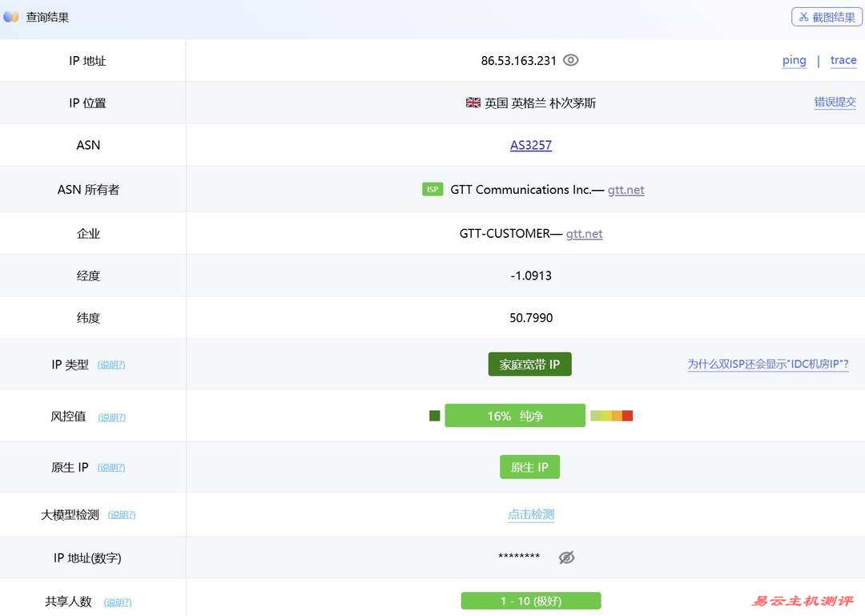Image resolution: width=865 pixels, height=616 pixels.
Task: Toggle the eye icon next to 86.53.163.231
Action: click(569, 59)
